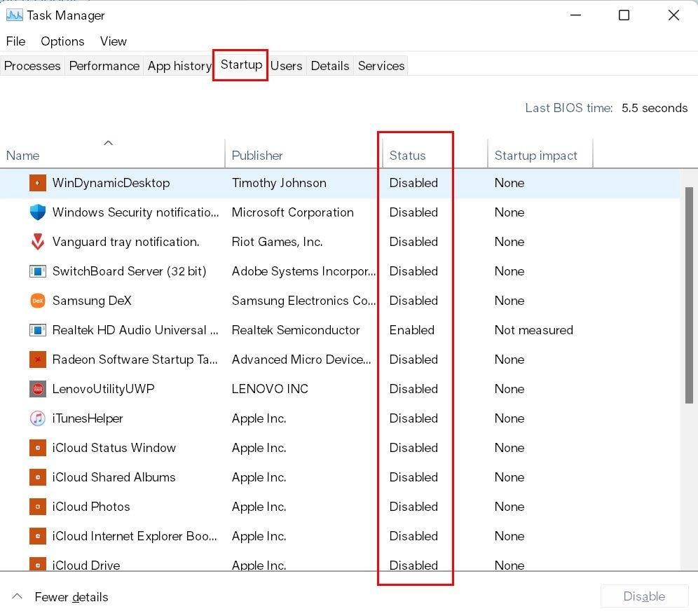Select the Samsung DeX name
This screenshot has height=616, width=698.
(92, 301)
